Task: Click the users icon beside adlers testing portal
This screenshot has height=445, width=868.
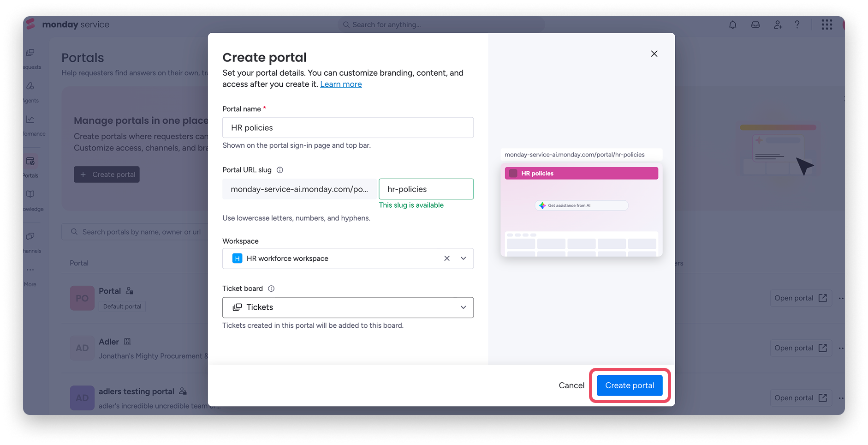Action: click(183, 391)
